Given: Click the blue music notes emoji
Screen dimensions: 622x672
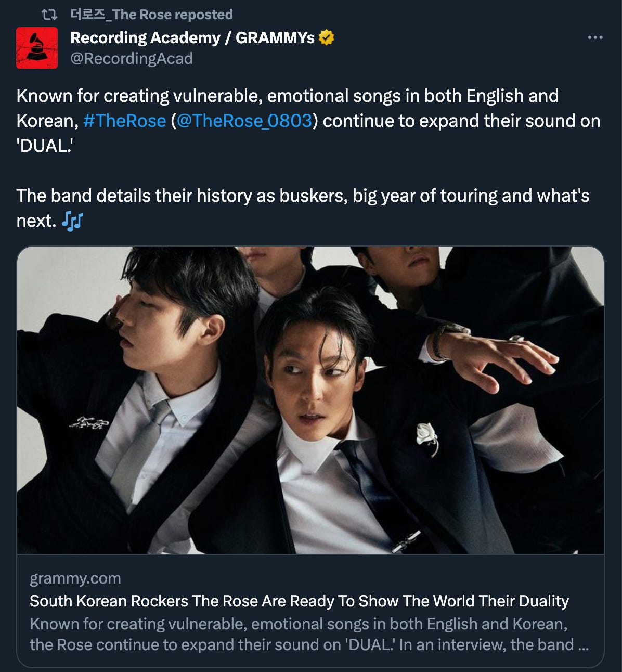Looking at the screenshot, I should coord(72,221).
